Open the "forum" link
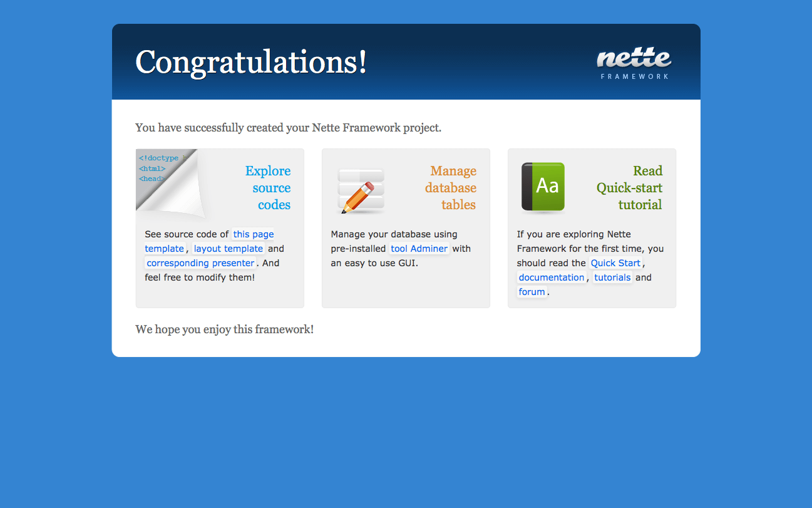Viewport: 812px width, 508px height. (532, 292)
